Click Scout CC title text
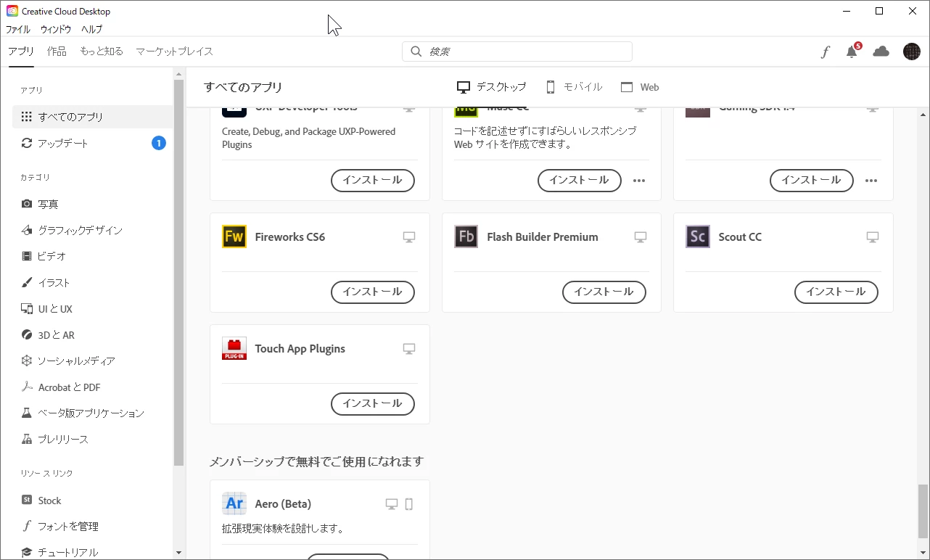 click(740, 237)
